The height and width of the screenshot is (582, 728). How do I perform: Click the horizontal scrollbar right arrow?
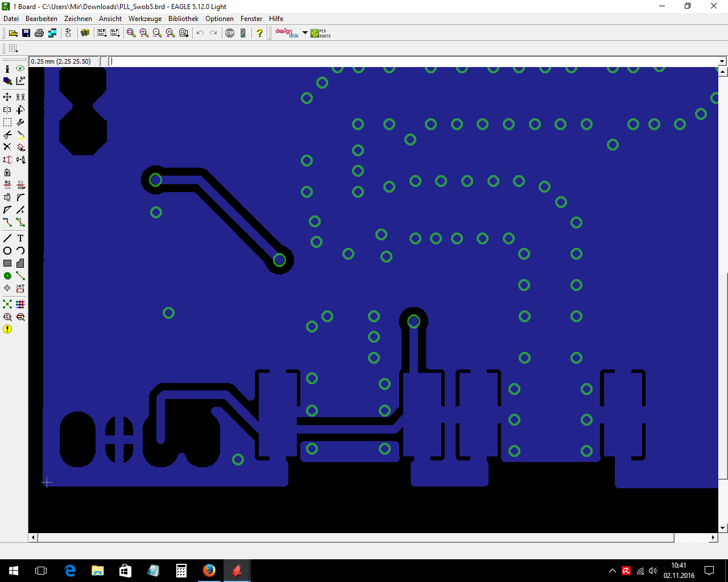pyautogui.click(x=713, y=537)
